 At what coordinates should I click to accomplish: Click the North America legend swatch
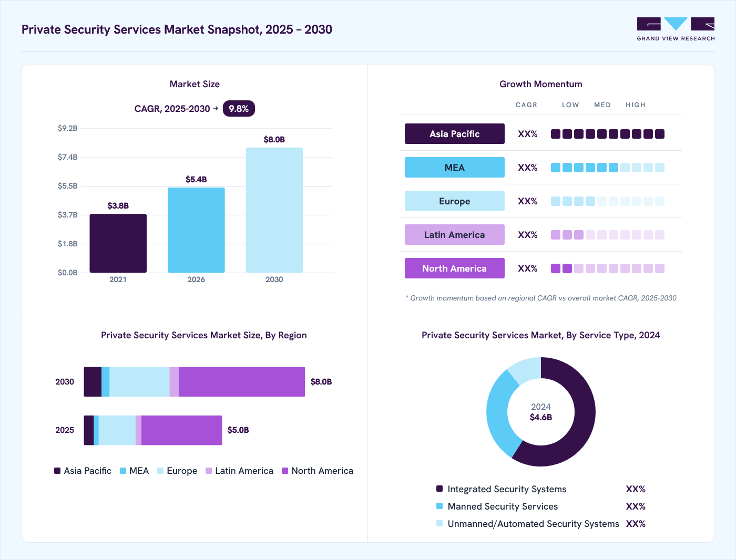285,471
